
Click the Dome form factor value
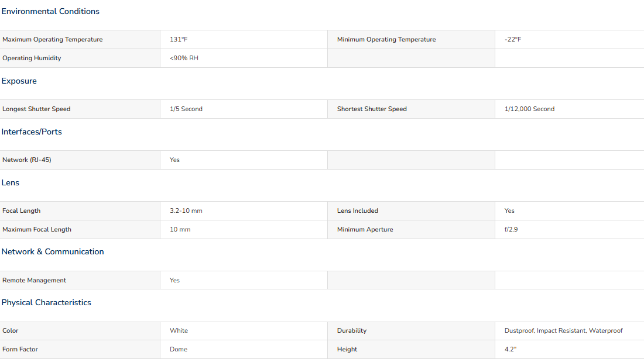click(x=179, y=350)
